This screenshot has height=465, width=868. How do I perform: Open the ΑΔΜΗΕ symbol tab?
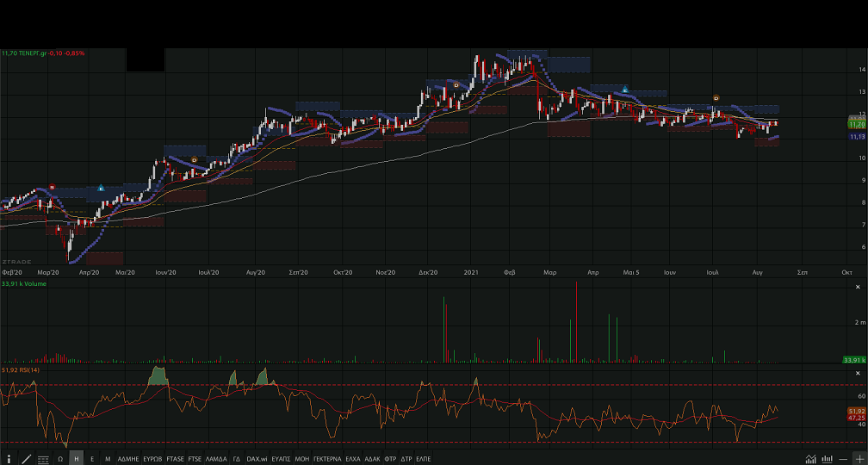pos(128,459)
